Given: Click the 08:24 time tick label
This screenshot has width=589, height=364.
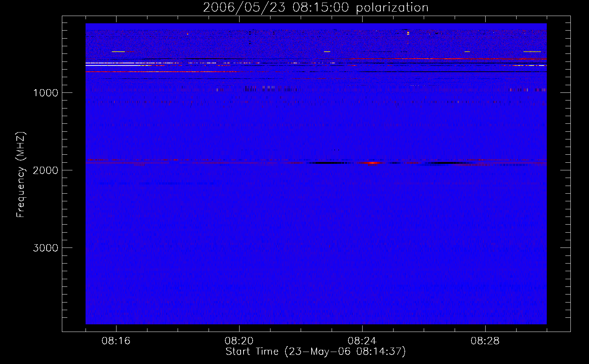Looking at the screenshot, I should pyautogui.click(x=362, y=341).
